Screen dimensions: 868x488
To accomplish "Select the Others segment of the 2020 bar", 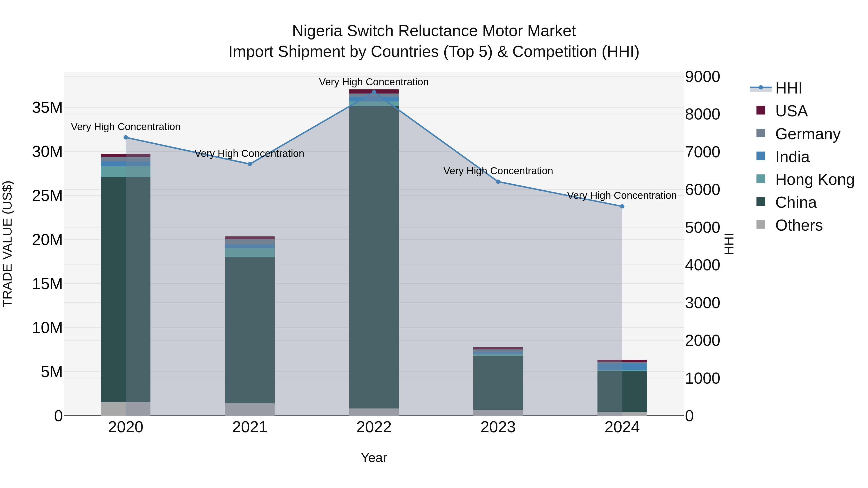I will tap(126, 409).
